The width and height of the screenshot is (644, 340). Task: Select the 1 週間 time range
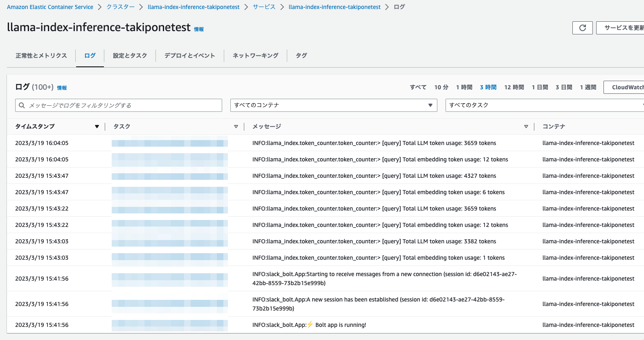588,87
